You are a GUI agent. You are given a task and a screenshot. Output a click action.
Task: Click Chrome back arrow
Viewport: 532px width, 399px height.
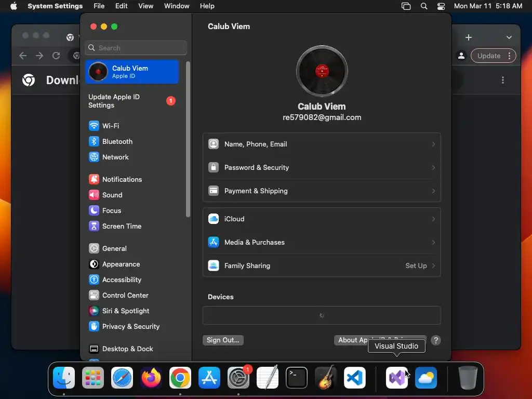(23, 56)
